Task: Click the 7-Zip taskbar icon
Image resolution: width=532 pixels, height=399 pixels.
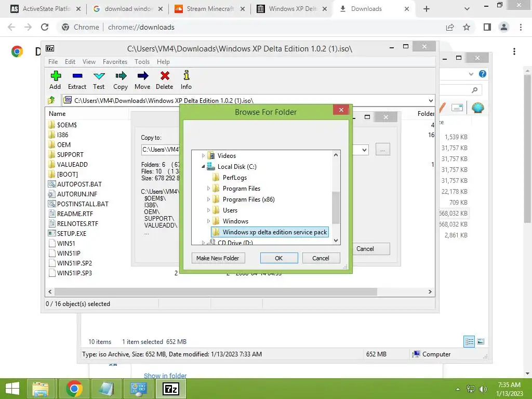Action: [x=170, y=389]
